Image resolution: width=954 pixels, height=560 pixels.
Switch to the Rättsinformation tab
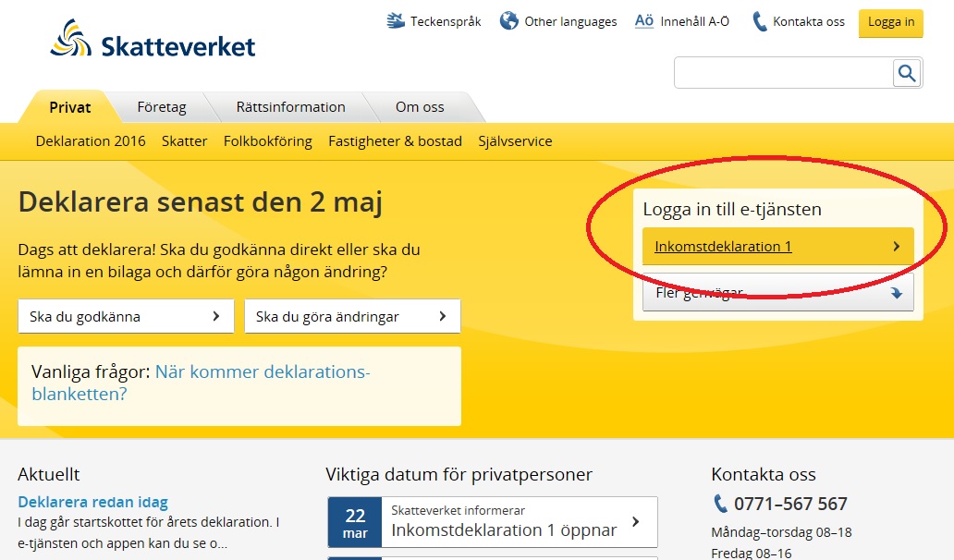(291, 107)
